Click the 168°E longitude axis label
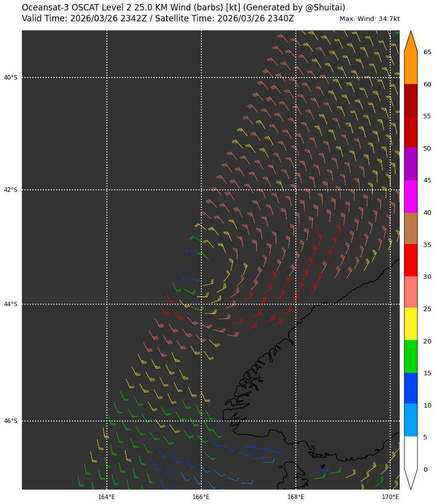This screenshot has height=504, width=435. tap(296, 497)
